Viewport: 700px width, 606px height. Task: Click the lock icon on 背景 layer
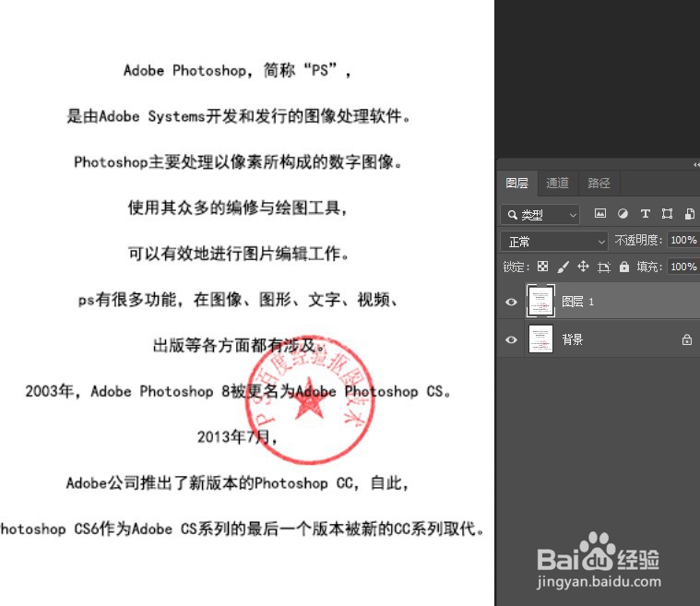tap(686, 339)
